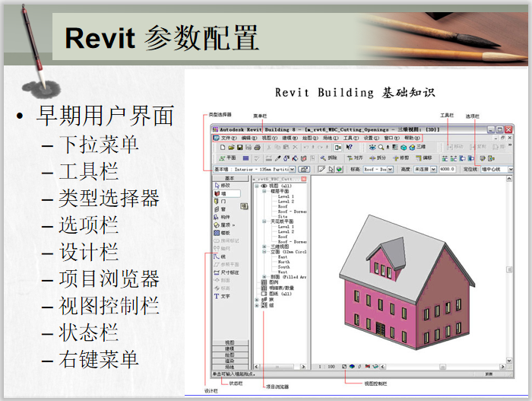Click the 4000.0 height input field
The height and width of the screenshot is (401, 532).
tap(445, 169)
